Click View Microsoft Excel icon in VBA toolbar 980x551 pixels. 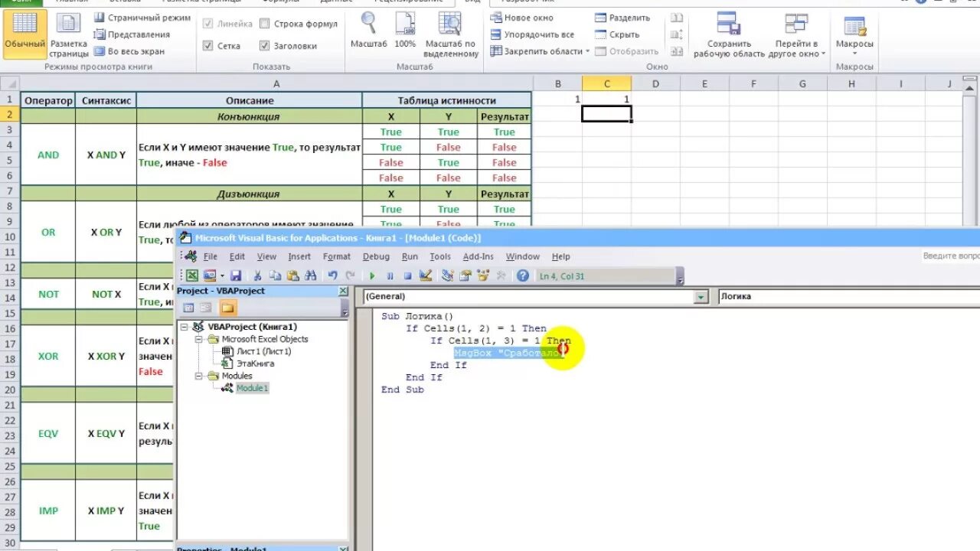point(192,275)
